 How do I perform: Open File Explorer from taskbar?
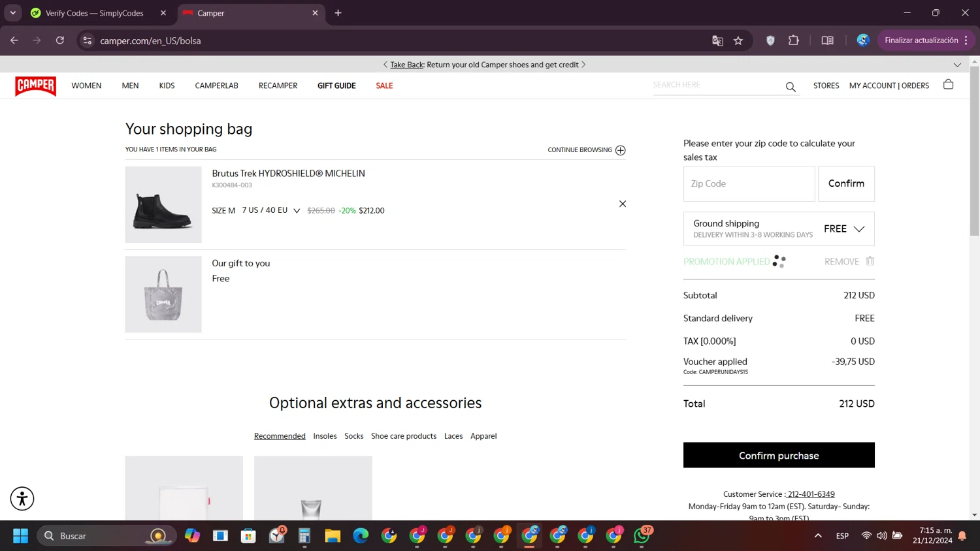[333, 536]
